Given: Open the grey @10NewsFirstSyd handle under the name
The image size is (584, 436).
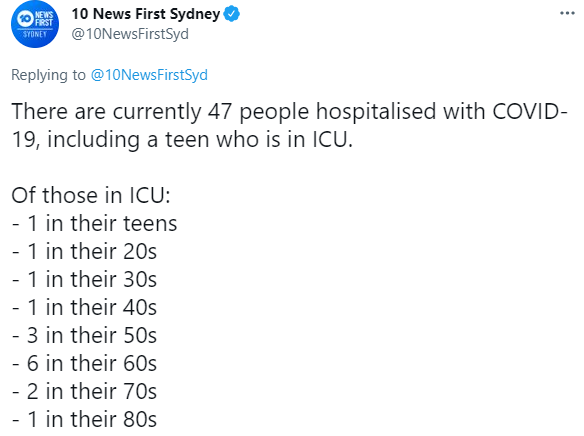Looking at the screenshot, I should [x=130, y=34].
